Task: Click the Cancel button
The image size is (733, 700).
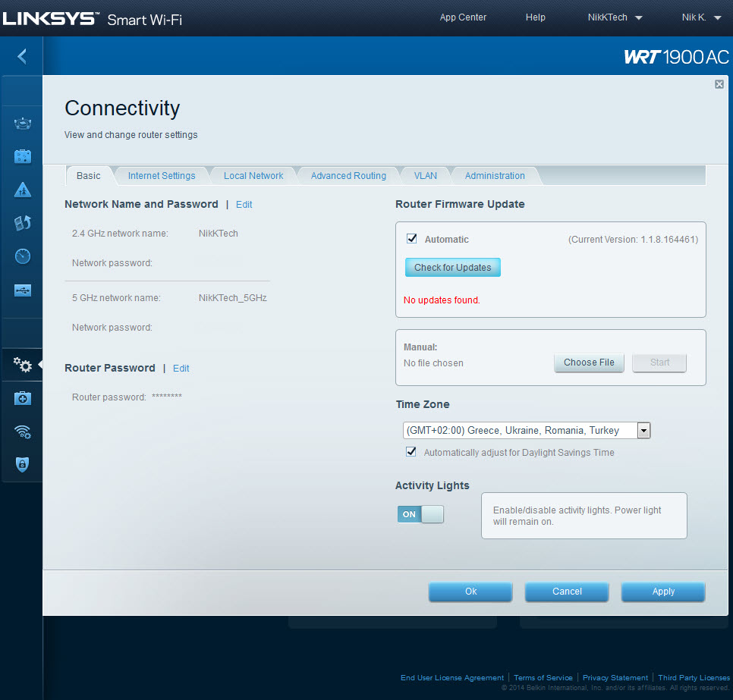Action: point(567,592)
